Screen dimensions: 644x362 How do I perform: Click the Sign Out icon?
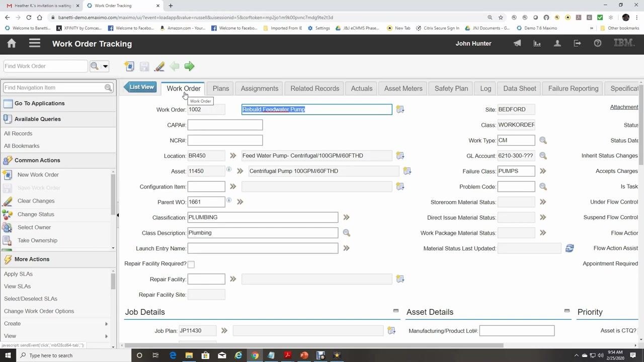tap(578, 44)
